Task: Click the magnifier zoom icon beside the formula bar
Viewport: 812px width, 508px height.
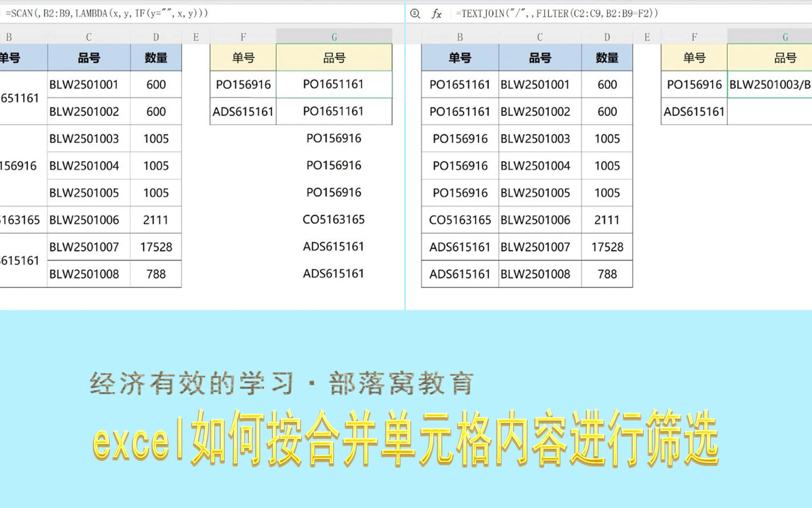Action: [x=415, y=14]
